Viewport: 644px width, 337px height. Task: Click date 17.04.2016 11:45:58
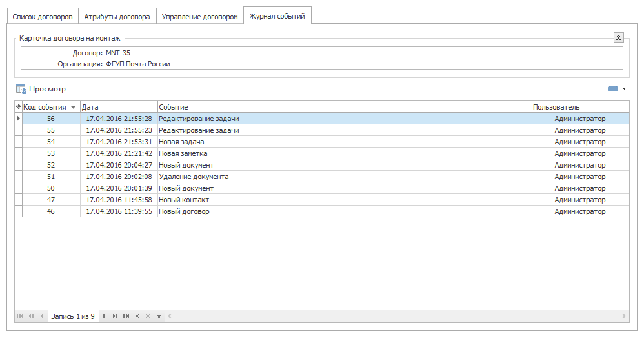point(119,200)
